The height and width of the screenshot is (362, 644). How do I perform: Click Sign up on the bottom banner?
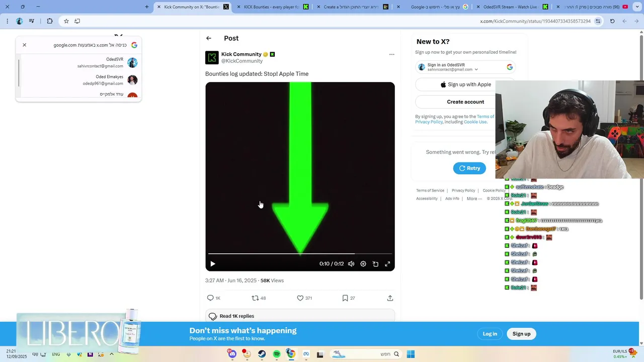click(x=521, y=334)
